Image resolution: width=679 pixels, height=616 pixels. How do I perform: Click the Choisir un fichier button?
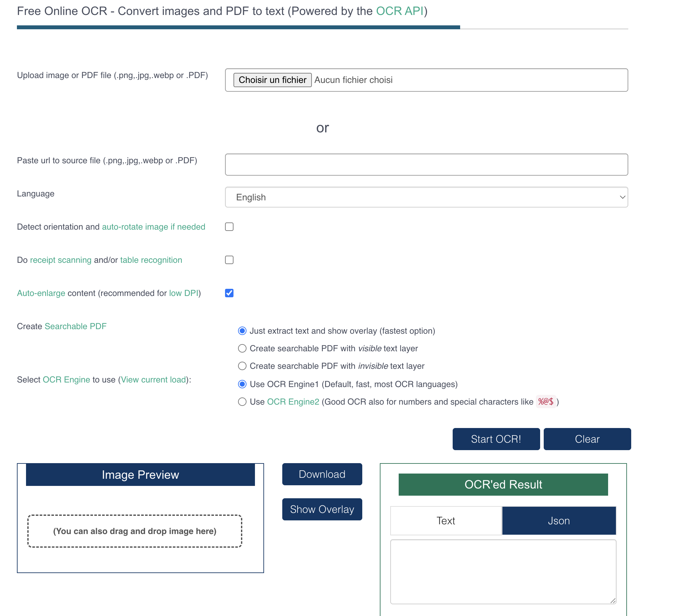(x=272, y=80)
